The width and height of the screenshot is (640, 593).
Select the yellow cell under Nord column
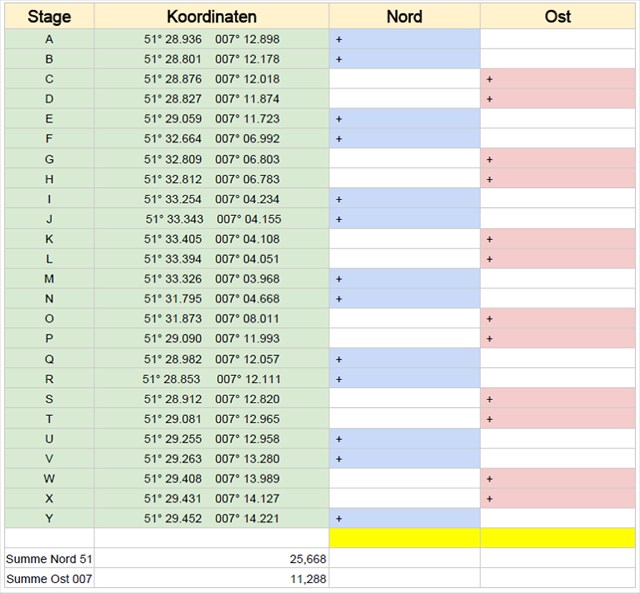[x=404, y=538]
